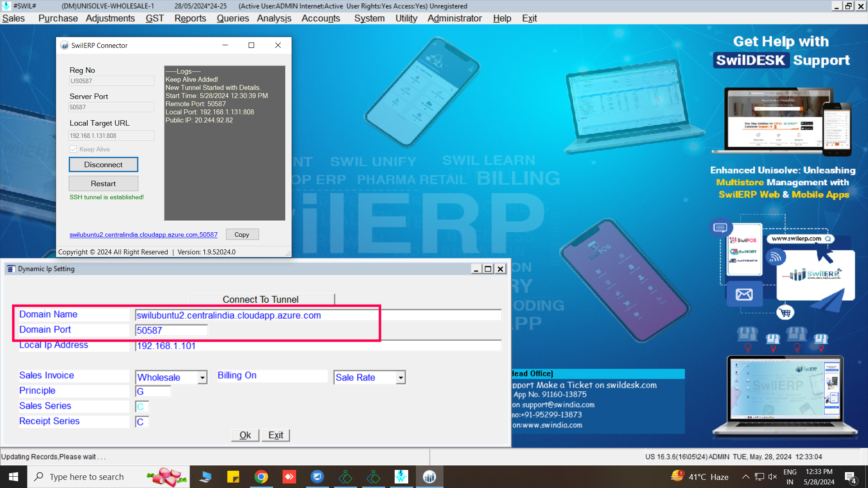The image size is (868, 488).
Task: Close the Dynamic Ip Setting window
Action: point(500,269)
